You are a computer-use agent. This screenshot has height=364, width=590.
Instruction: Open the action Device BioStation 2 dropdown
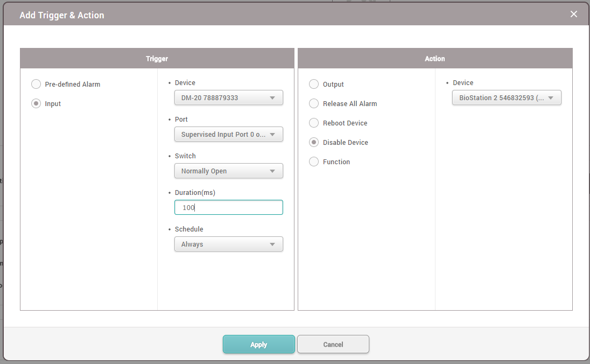(x=506, y=98)
